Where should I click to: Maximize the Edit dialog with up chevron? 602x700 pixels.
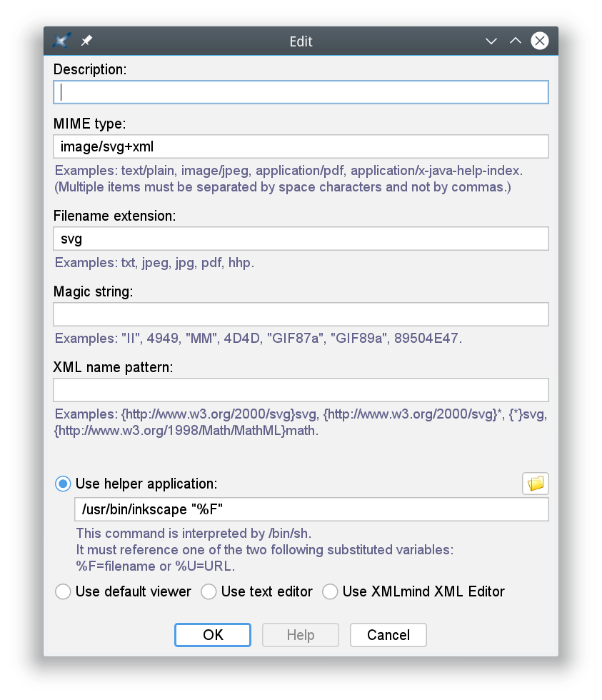[x=516, y=41]
